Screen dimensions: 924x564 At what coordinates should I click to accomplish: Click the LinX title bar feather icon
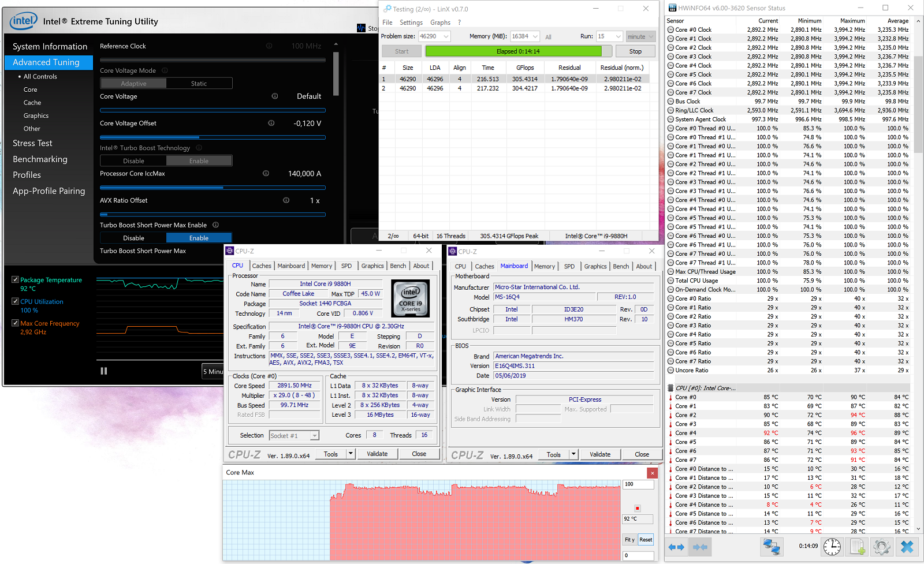(387, 9)
